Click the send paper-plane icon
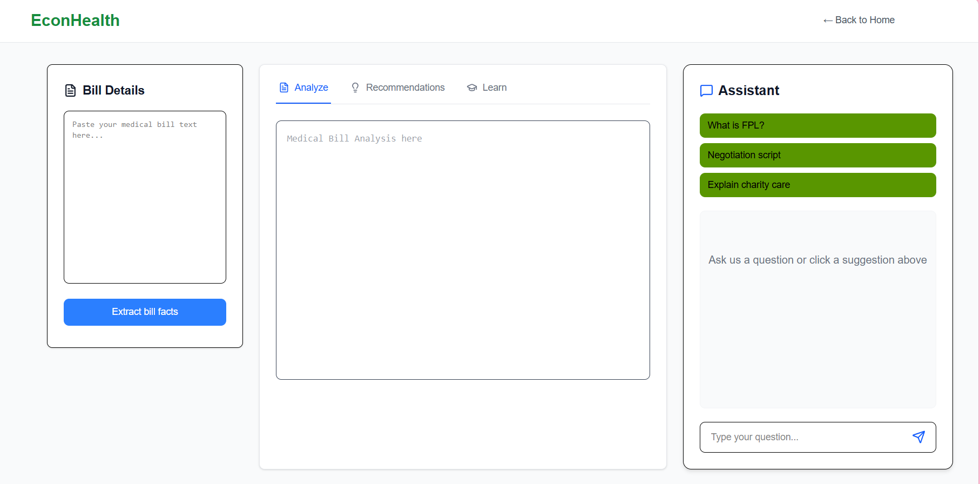The height and width of the screenshot is (484, 980). click(x=918, y=437)
